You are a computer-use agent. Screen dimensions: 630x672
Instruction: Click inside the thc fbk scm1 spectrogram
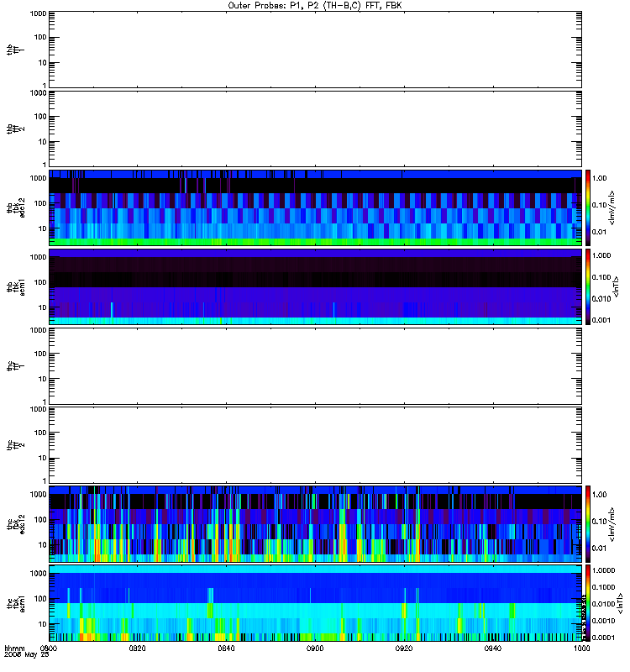click(315, 603)
